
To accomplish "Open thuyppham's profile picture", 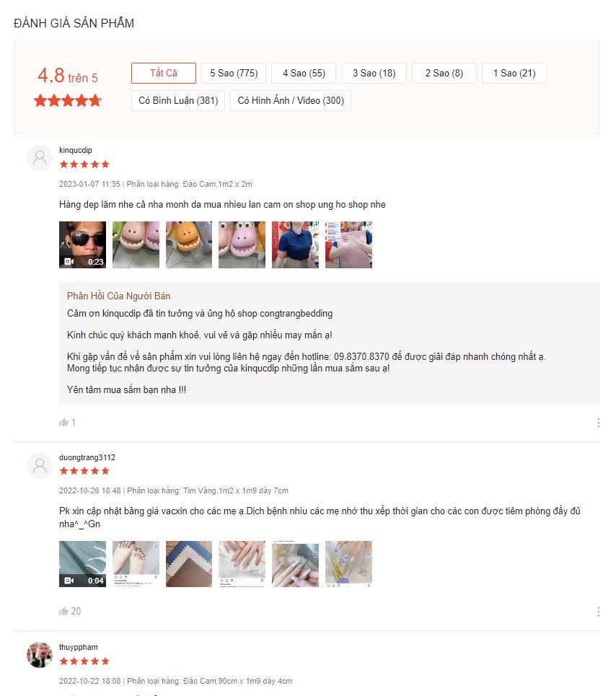I will point(40,655).
